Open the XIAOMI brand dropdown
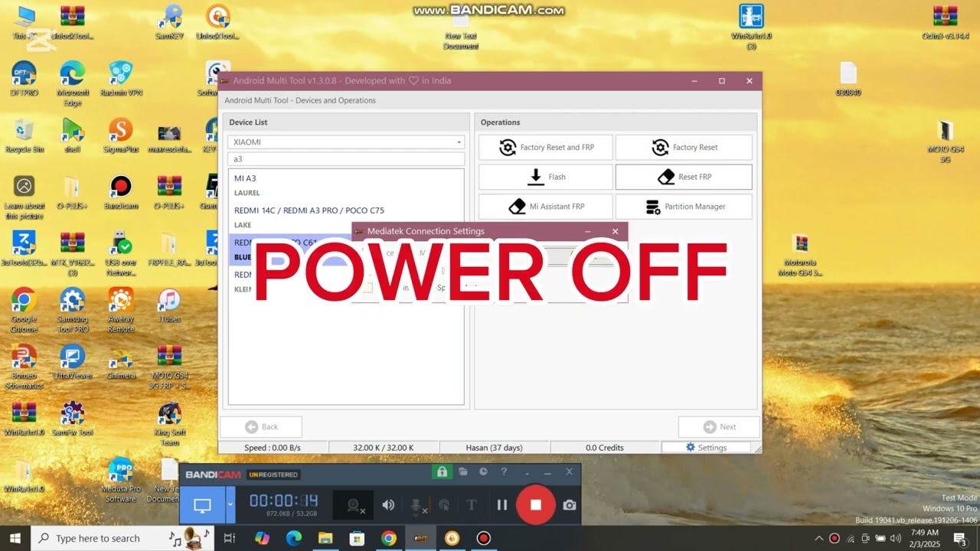This screenshot has width=980, height=551. (346, 142)
